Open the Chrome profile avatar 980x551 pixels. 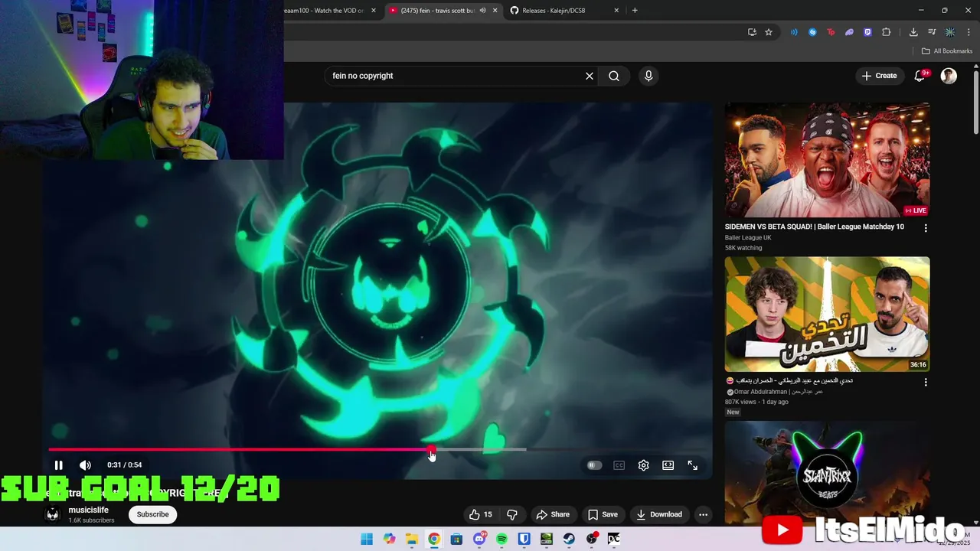coord(950,32)
